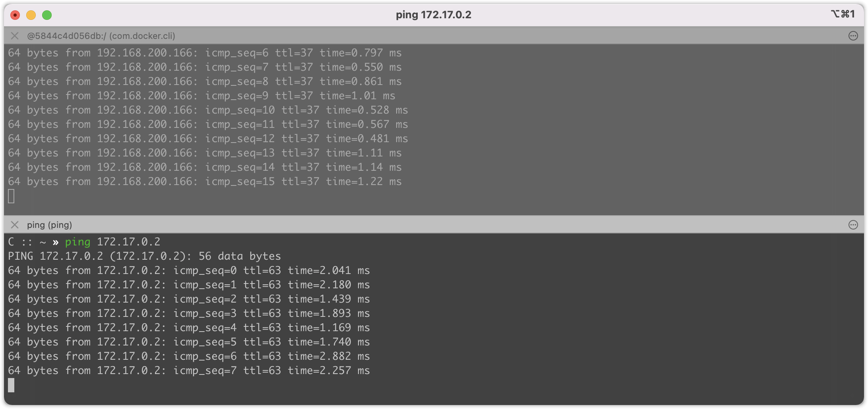Click the ⌥⌘1 shortcut indicator in the title bar
Viewport: 868px width, 409px height.
coord(843,14)
